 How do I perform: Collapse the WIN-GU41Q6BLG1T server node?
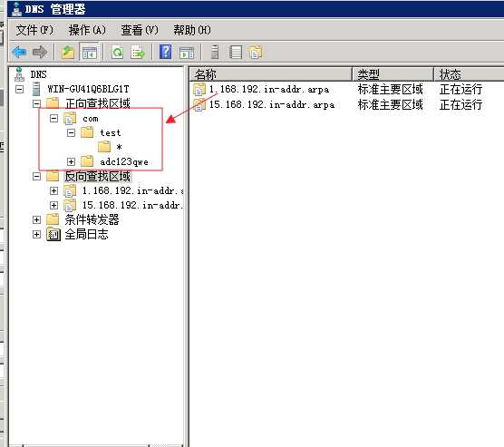(20, 89)
